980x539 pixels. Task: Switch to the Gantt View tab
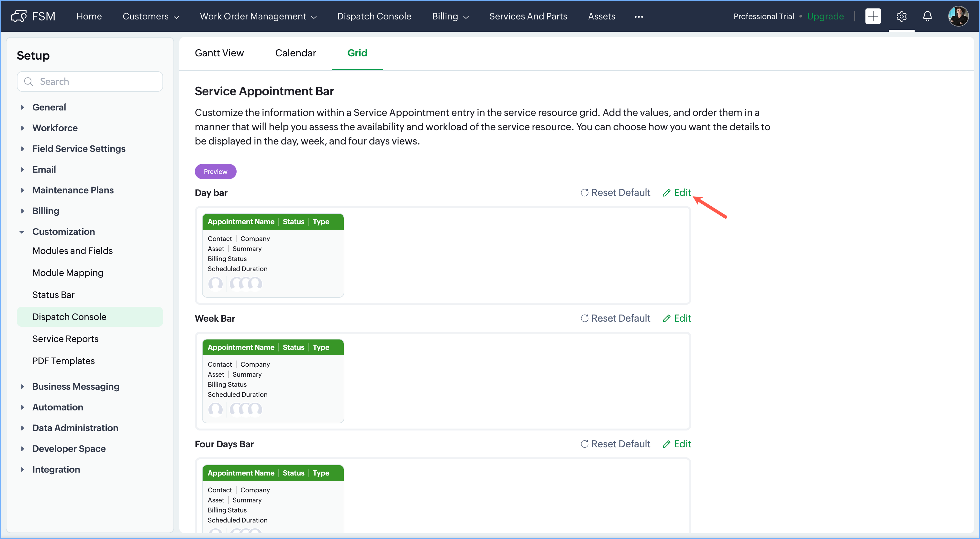click(x=219, y=53)
